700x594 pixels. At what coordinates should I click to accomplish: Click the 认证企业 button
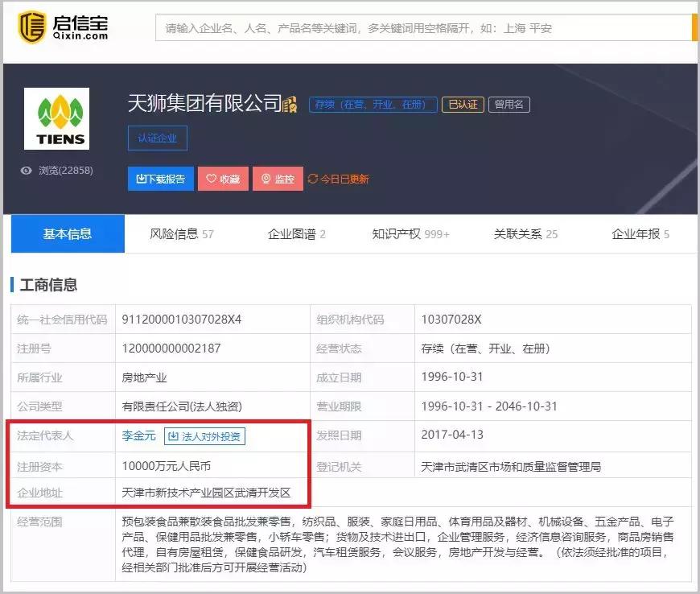click(158, 138)
